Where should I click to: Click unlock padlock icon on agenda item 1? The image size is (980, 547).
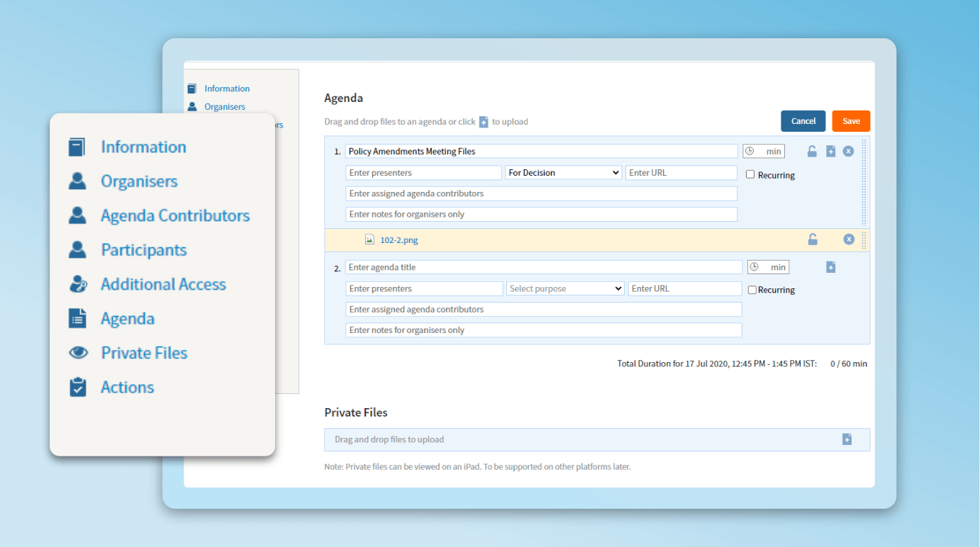click(x=812, y=152)
